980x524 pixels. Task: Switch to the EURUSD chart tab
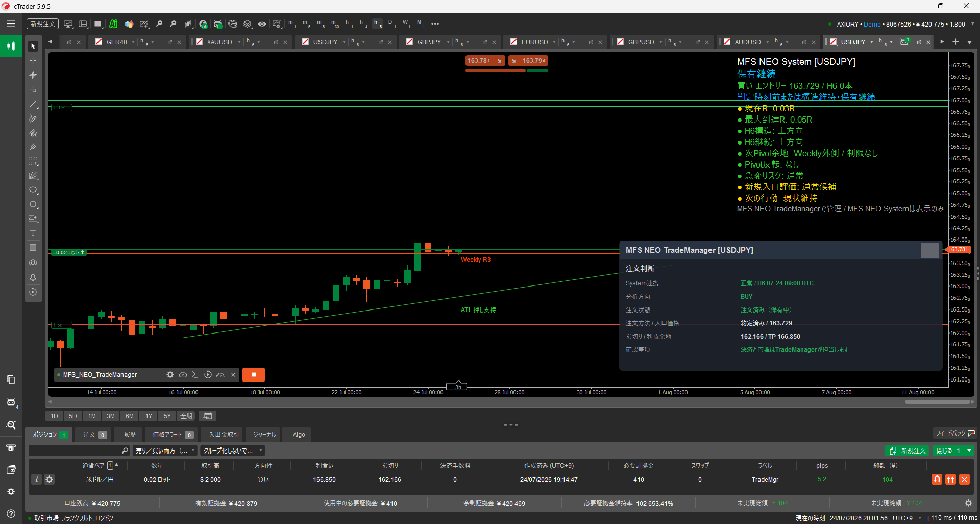click(x=534, y=42)
